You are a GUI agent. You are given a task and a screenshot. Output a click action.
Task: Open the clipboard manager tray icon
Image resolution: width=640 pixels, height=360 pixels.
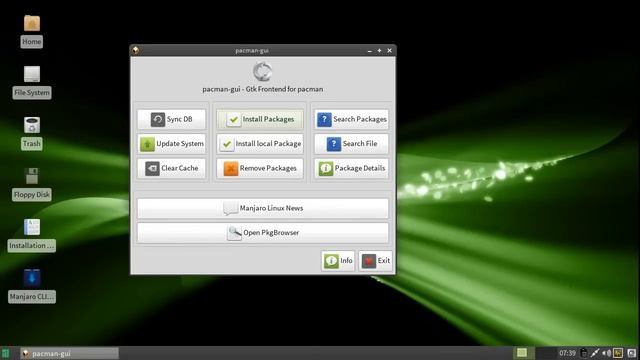pos(584,353)
